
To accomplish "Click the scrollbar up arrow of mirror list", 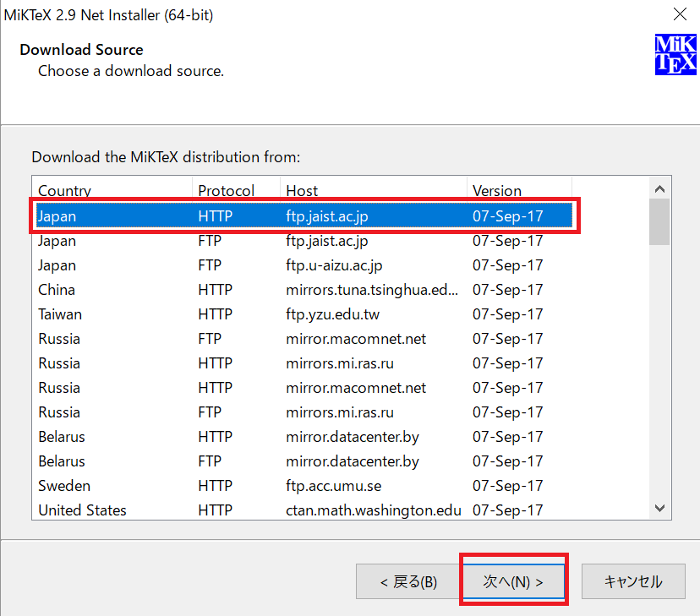I will coord(659,188).
